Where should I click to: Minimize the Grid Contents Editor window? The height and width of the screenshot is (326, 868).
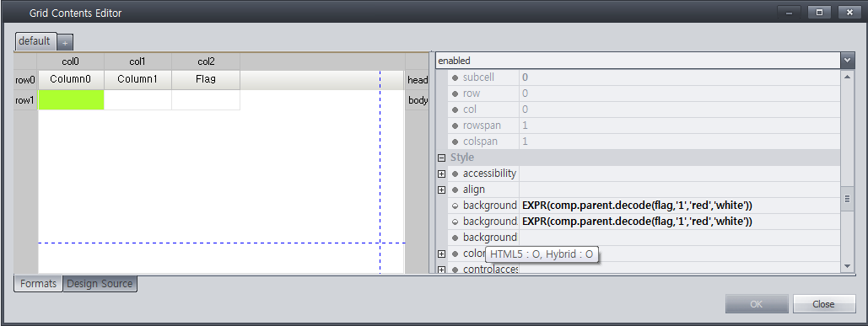click(789, 12)
